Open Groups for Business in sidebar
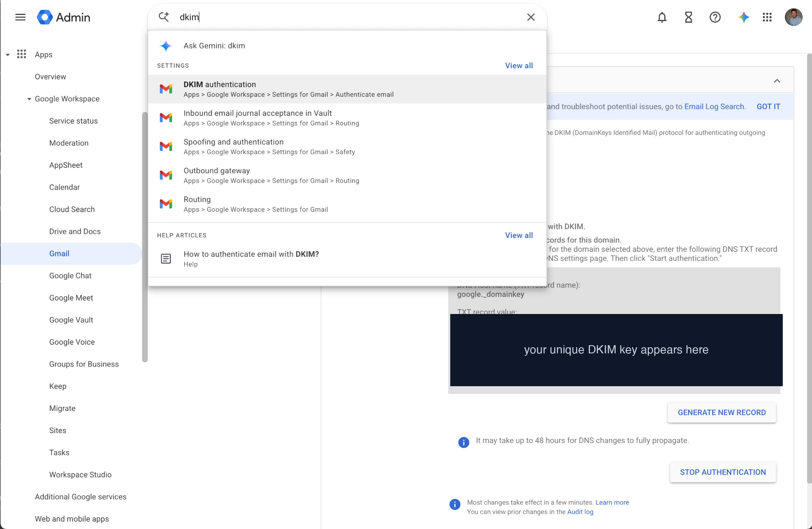This screenshot has height=529, width=812. pos(84,364)
